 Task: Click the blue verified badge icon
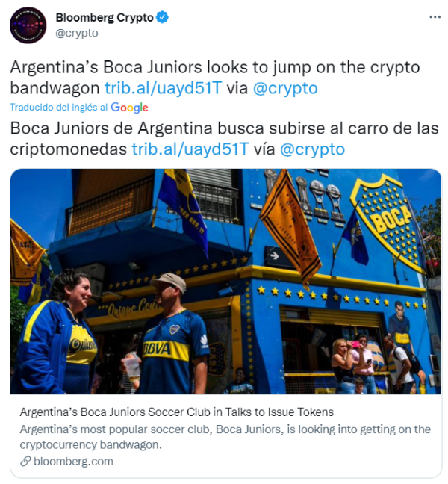162,18
